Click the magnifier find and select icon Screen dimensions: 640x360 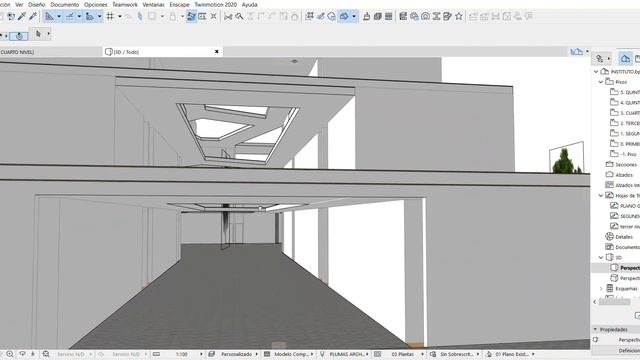pyautogui.click(x=239, y=16)
